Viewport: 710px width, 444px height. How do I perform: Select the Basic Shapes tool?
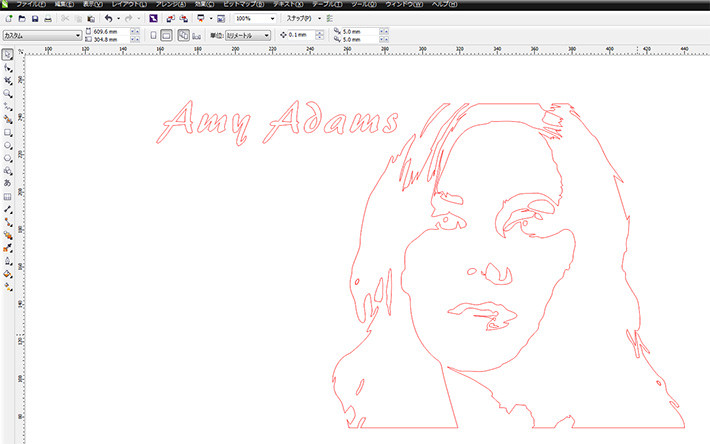pos(8,171)
